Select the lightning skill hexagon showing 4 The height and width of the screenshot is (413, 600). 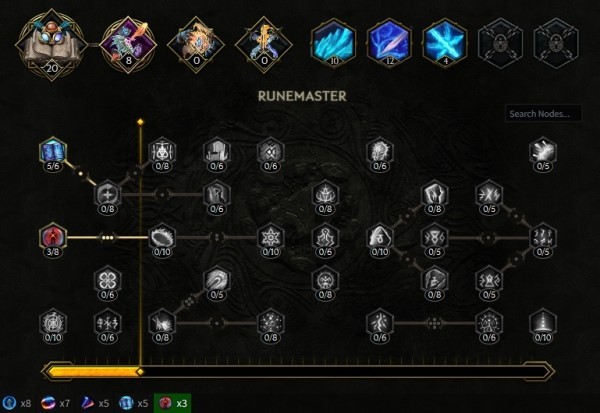(445, 43)
